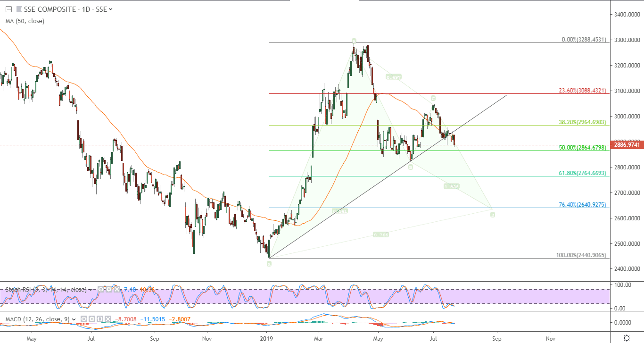Image resolution: width=644 pixels, height=343 pixels.
Task: Click the 2700.0000 price axis label
Action: pyautogui.click(x=627, y=192)
